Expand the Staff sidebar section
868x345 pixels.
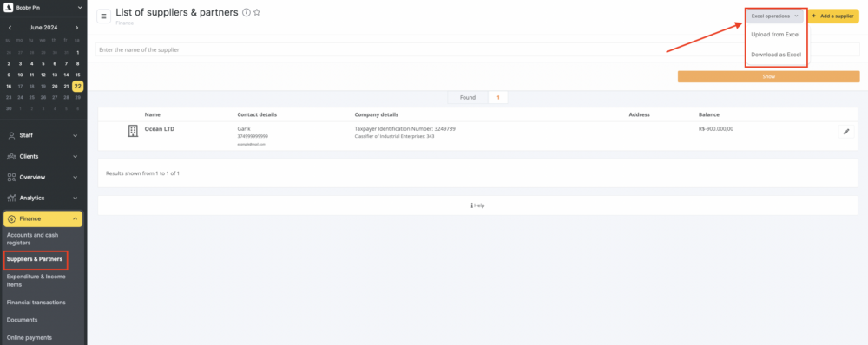(43, 135)
